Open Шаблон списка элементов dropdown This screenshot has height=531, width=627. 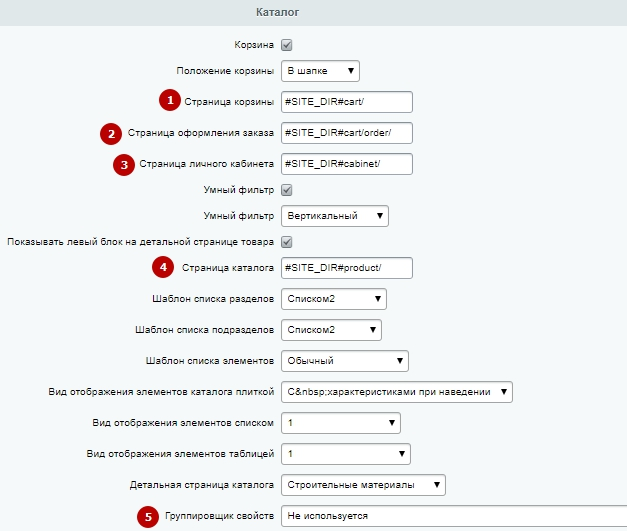tap(345, 361)
